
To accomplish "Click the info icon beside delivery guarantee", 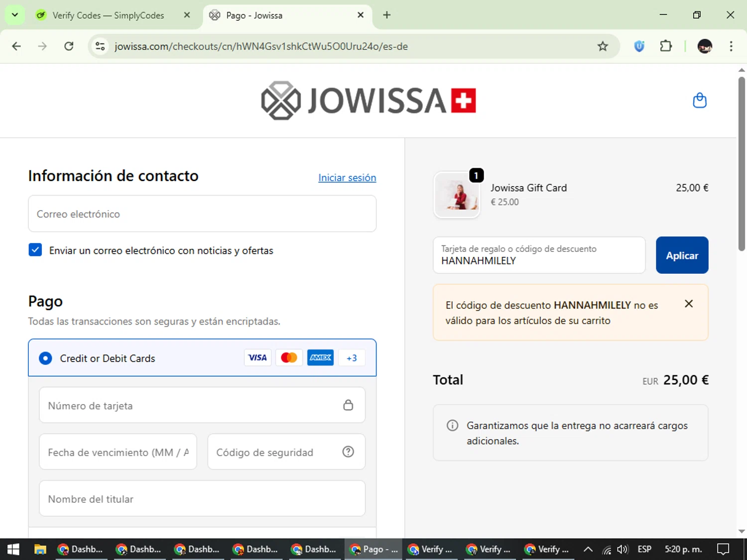I will point(452,426).
